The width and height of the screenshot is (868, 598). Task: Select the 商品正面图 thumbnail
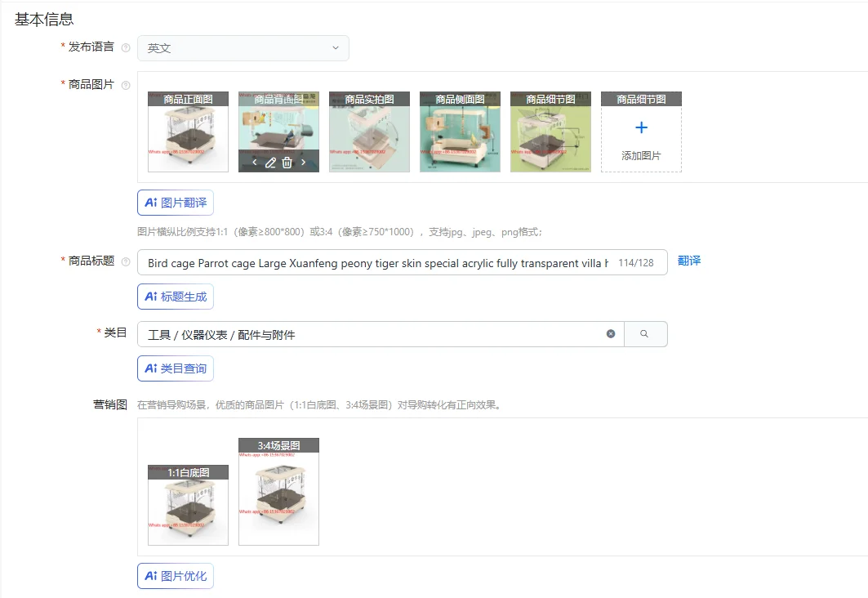coord(188,132)
